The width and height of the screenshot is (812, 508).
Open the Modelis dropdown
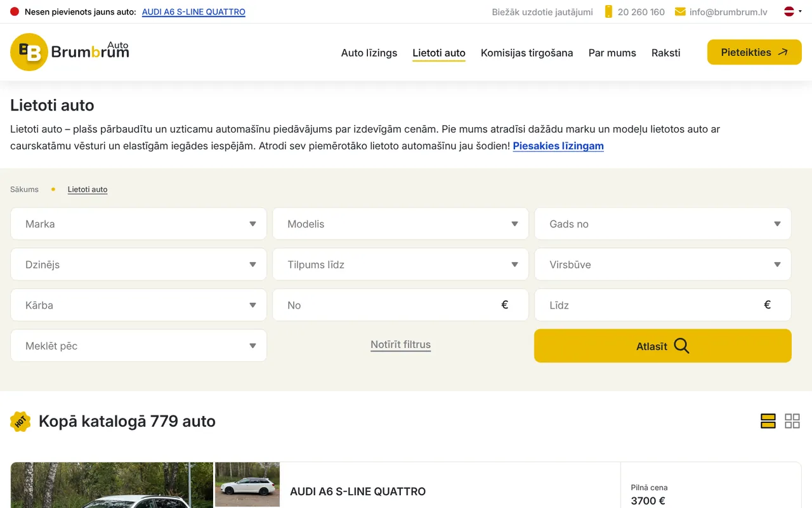(400, 224)
